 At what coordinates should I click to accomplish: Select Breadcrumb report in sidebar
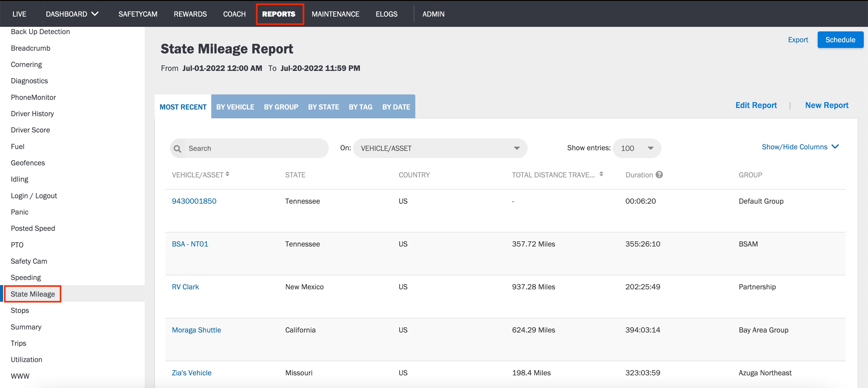click(x=30, y=48)
